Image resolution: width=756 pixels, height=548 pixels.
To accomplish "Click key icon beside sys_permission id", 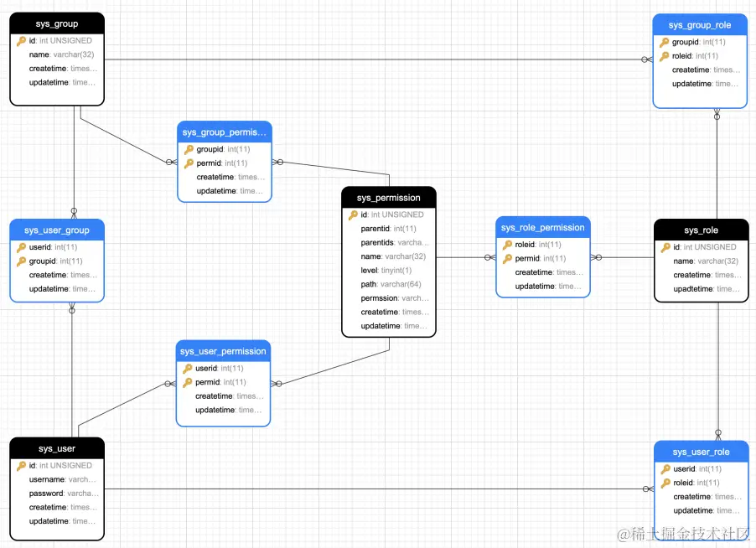I will coord(354,215).
